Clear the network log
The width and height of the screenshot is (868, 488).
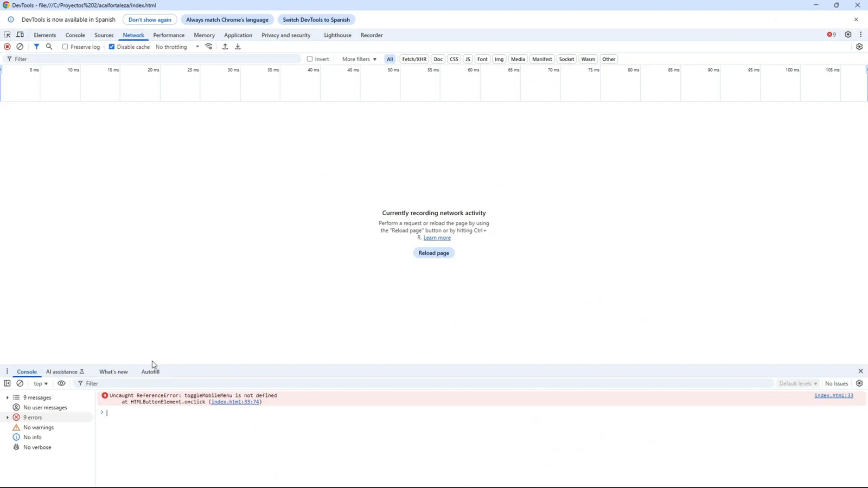[x=20, y=47]
